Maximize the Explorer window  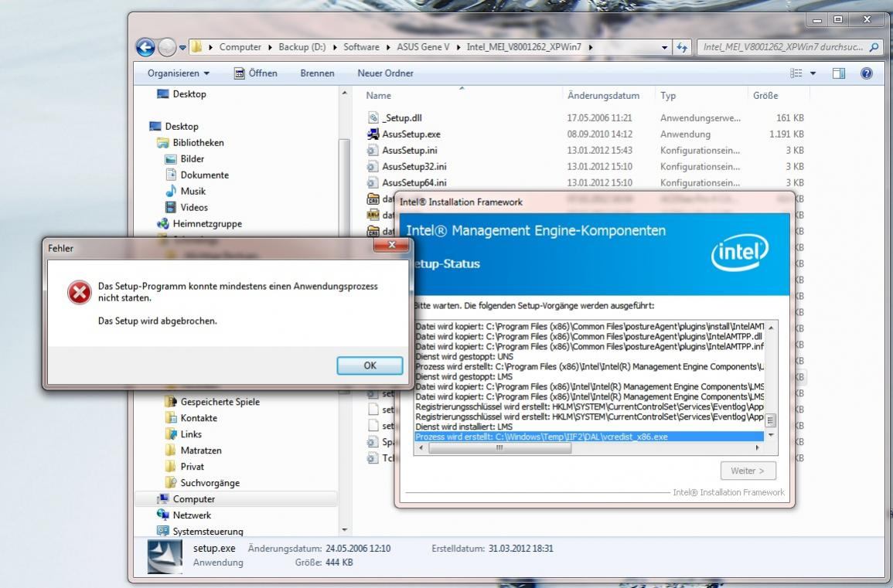click(x=838, y=19)
